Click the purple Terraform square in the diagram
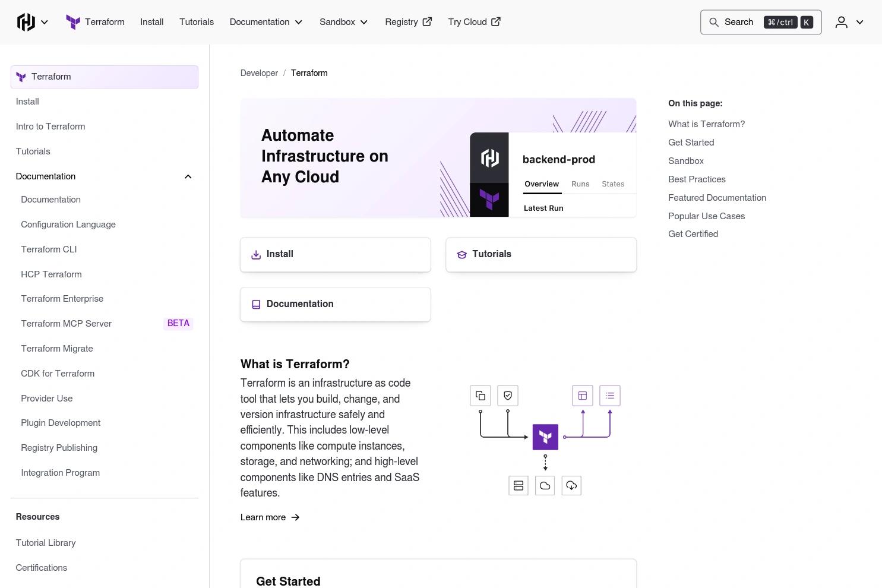882x588 pixels. coord(545,437)
